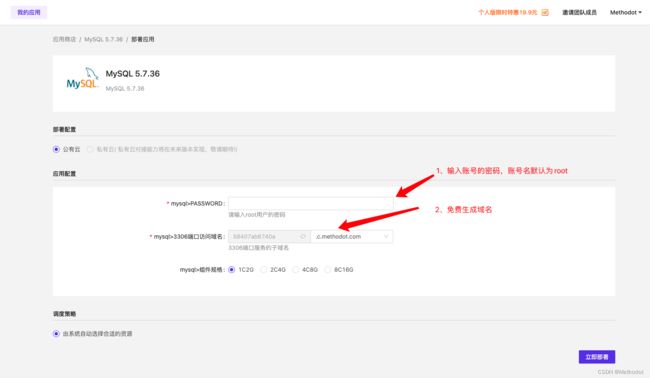The height and width of the screenshot is (378, 650).
Task: Click the MySQL 5.7.36 app title
Action: coord(133,74)
